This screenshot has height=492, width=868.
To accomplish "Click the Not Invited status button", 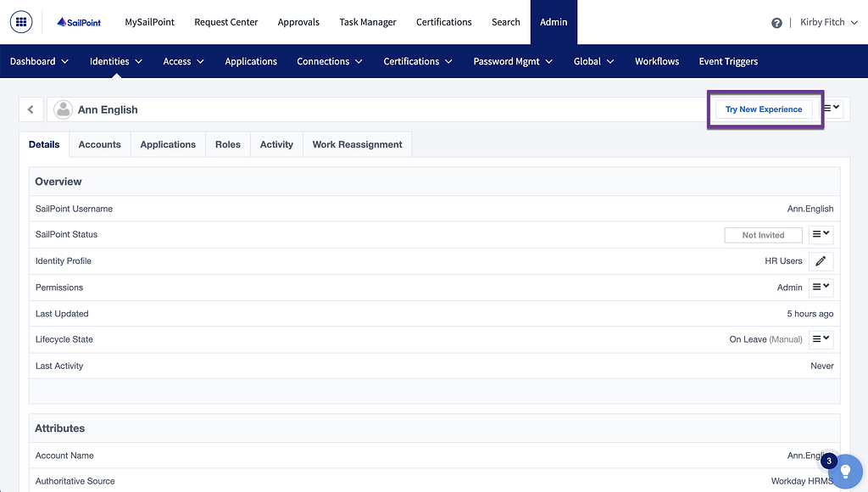I will tap(763, 234).
